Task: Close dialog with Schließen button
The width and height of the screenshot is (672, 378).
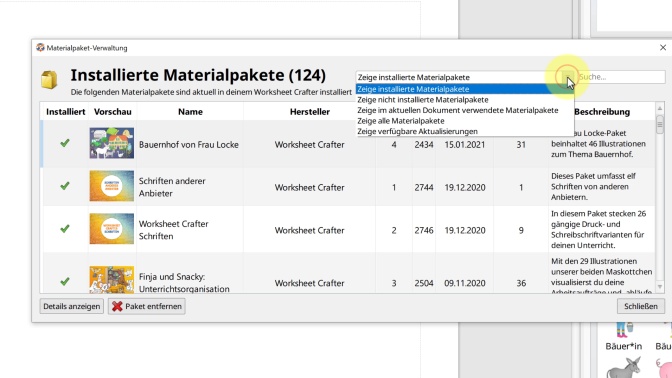Action: 641,306
